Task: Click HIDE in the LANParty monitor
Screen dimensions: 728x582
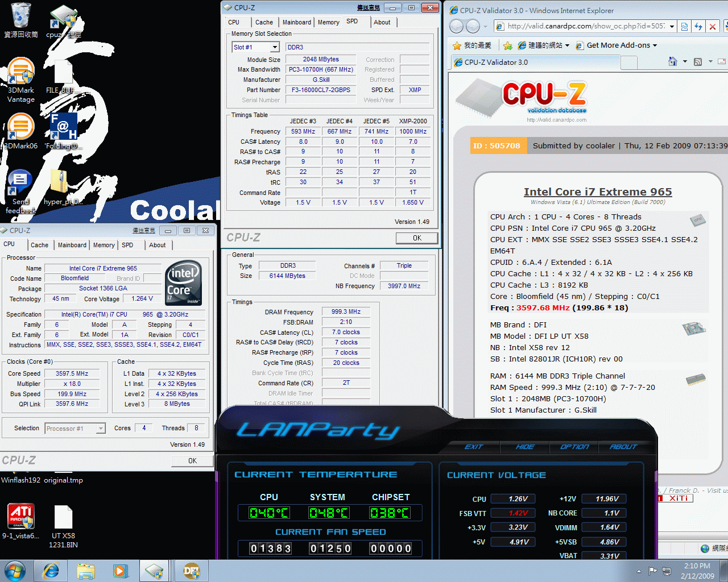Action: coord(525,447)
